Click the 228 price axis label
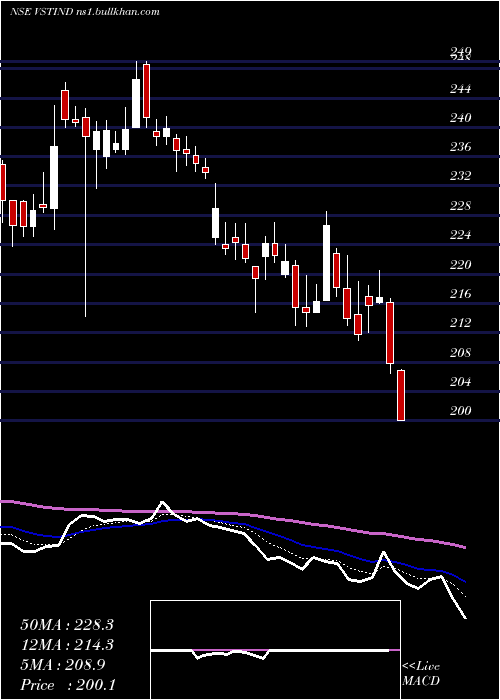500x700 pixels. [x=461, y=206]
